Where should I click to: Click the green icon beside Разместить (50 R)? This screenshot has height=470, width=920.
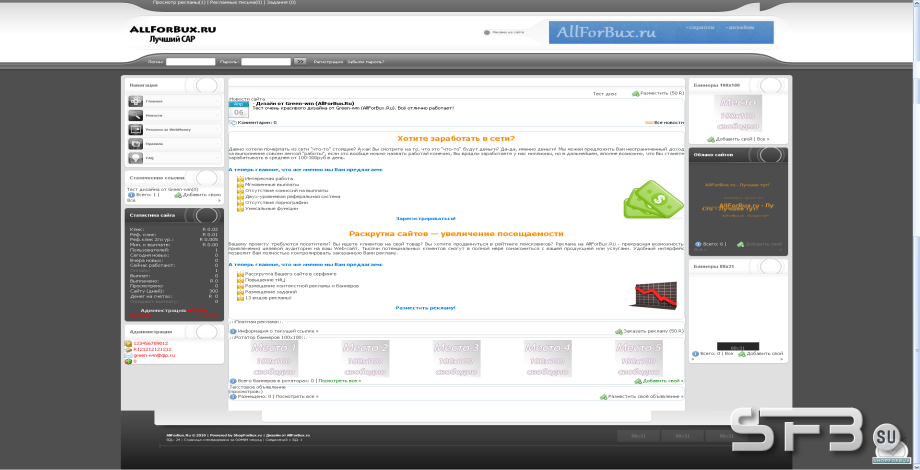tap(635, 93)
